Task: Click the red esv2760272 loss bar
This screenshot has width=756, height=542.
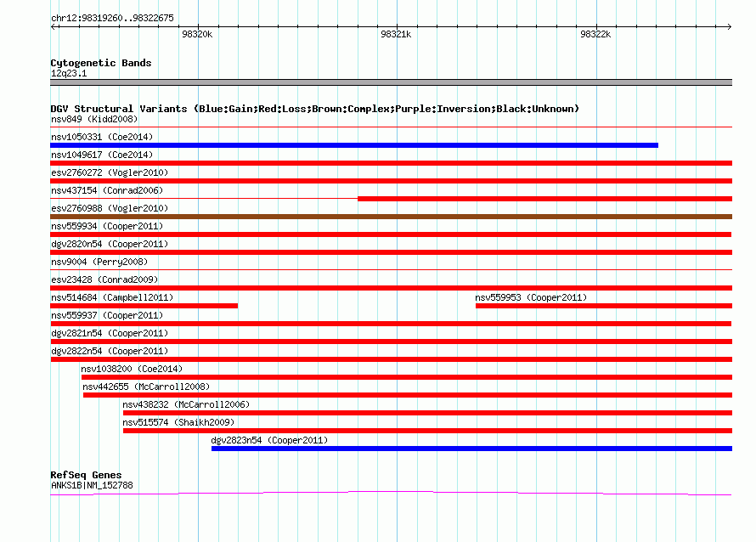Action: (x=391, y=181)
